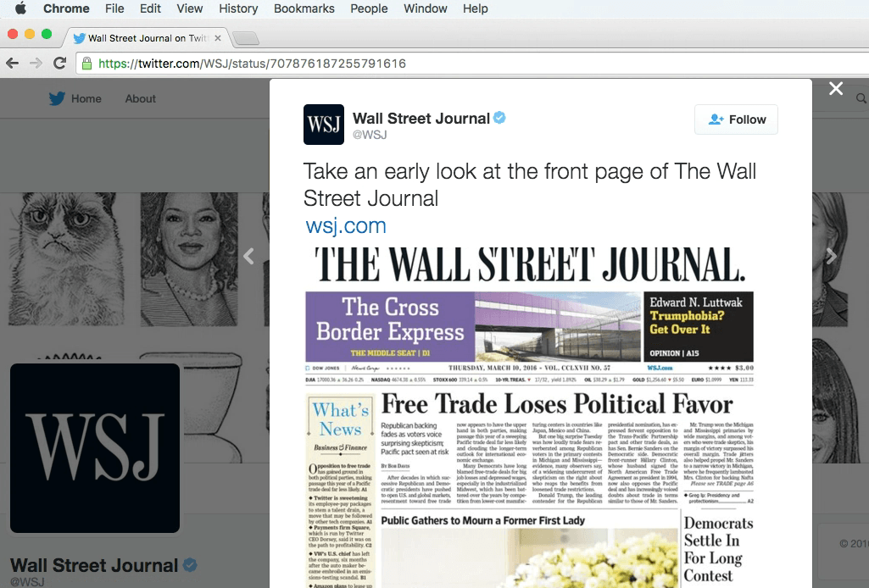Click the verified badge beside tweet author name
The width and height of the screenshot is (869, 588).
tap(499, 118)
